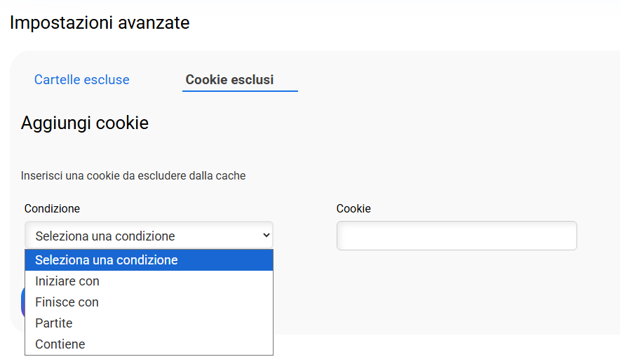The height and width of the screenshot is (364, 620).
Task: Click the empty panel area beneath the Cookie field
Action: (x=456, y=295)
